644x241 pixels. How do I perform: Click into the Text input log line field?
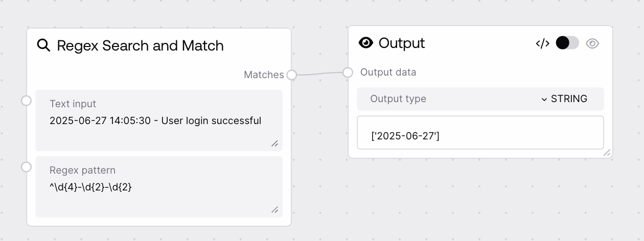pos(155,121)
